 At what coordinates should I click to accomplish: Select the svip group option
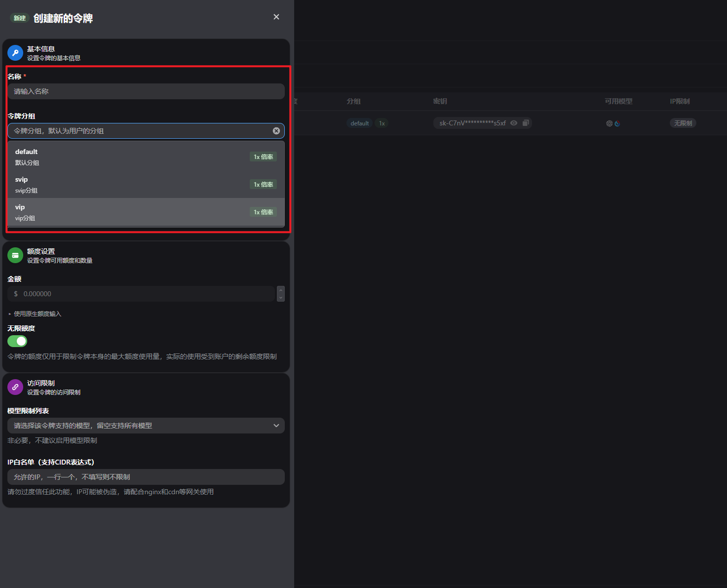[146, 185]
